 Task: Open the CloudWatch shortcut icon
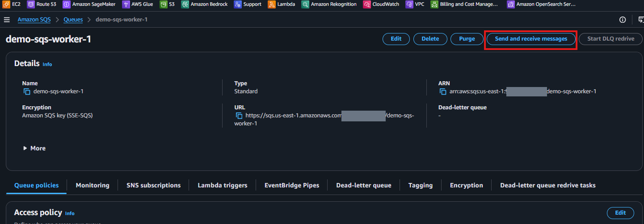366,4
